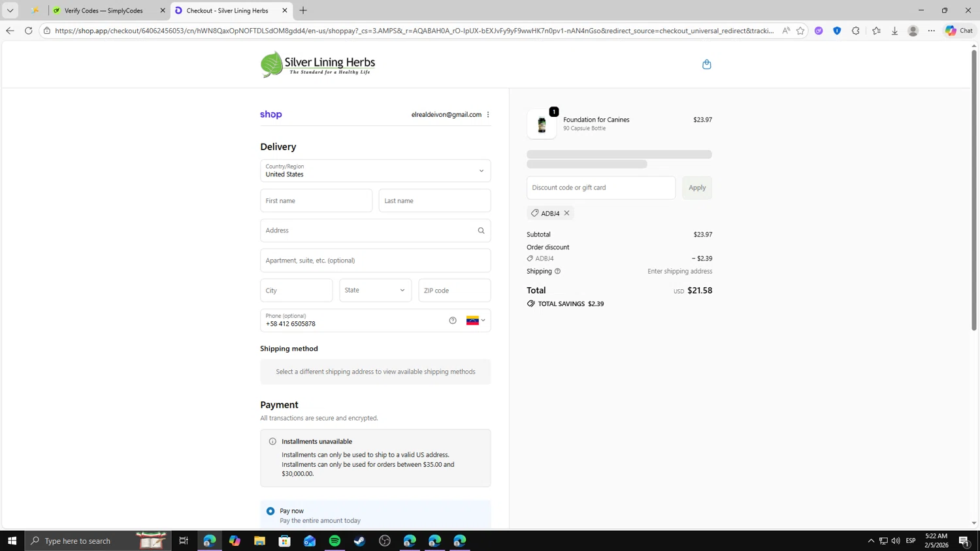Viewport: 980px width, 551px height.
Task: Click the Discount code or gift card field
Action: 601,188
